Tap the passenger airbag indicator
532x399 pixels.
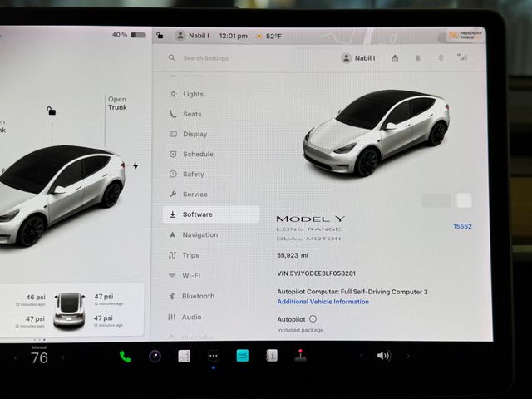[x=465, y=35]
